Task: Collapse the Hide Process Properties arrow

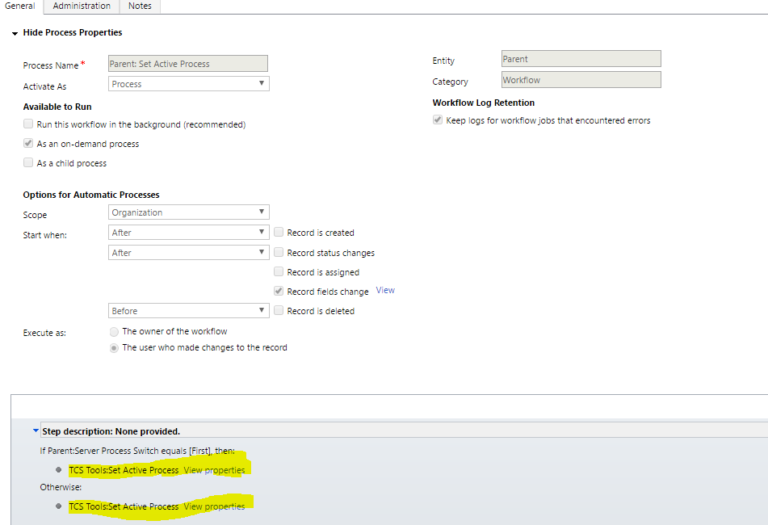Action: tap(15, 33)
